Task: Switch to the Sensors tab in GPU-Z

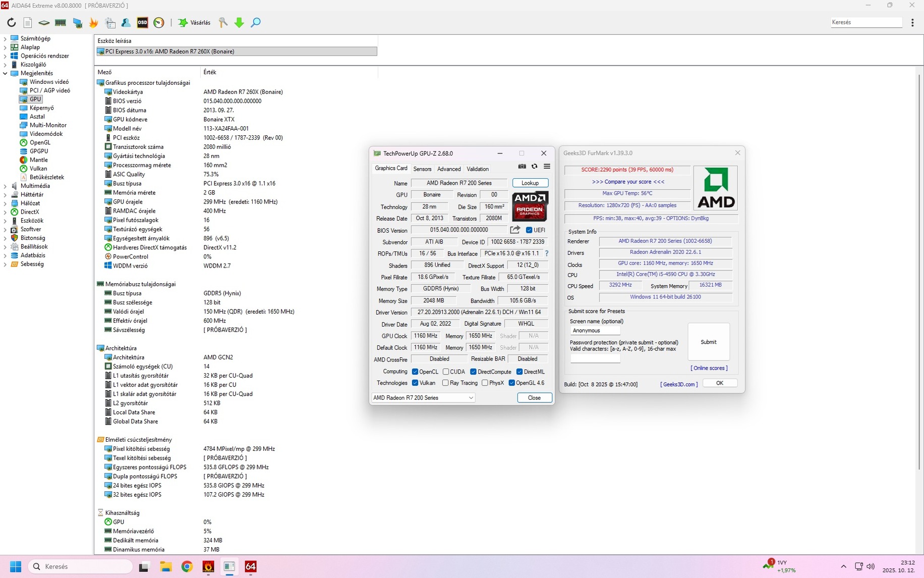Action: 422,169
